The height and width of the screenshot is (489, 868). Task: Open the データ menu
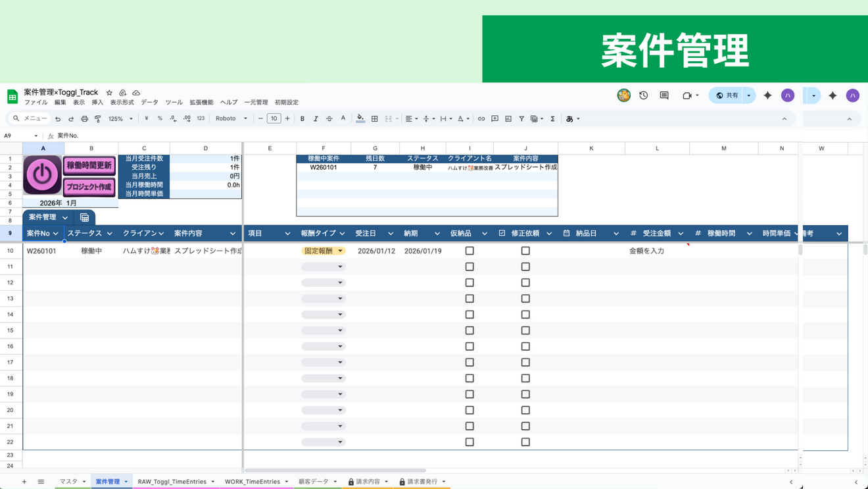pos(149,103)
